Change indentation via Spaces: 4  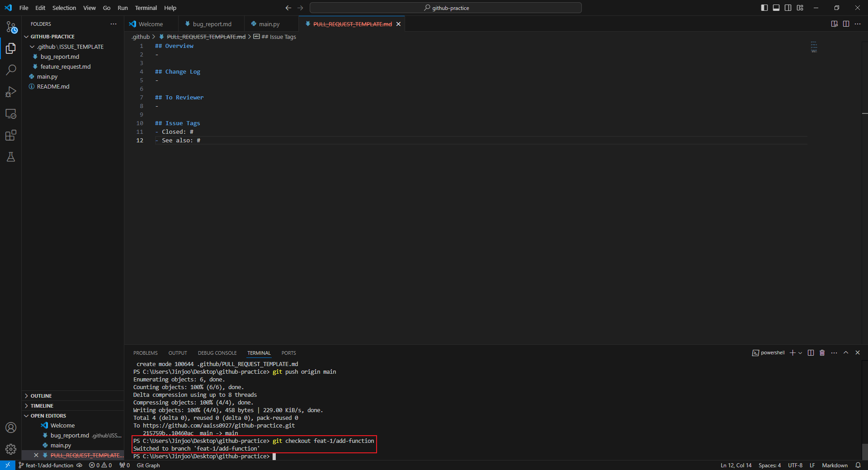pos(769,465)
